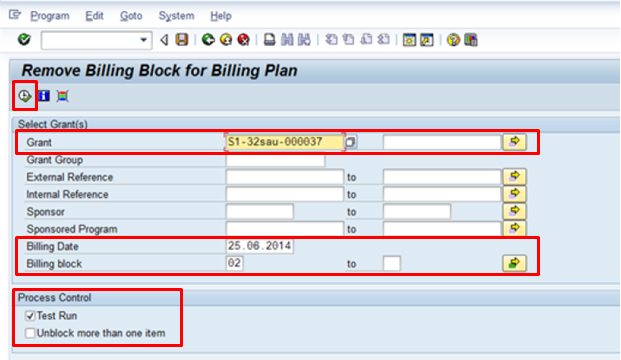The height and width of the screenshot is (360, 621).
Task: Open multiple selection for Billing block
Action: pos(514,263)
